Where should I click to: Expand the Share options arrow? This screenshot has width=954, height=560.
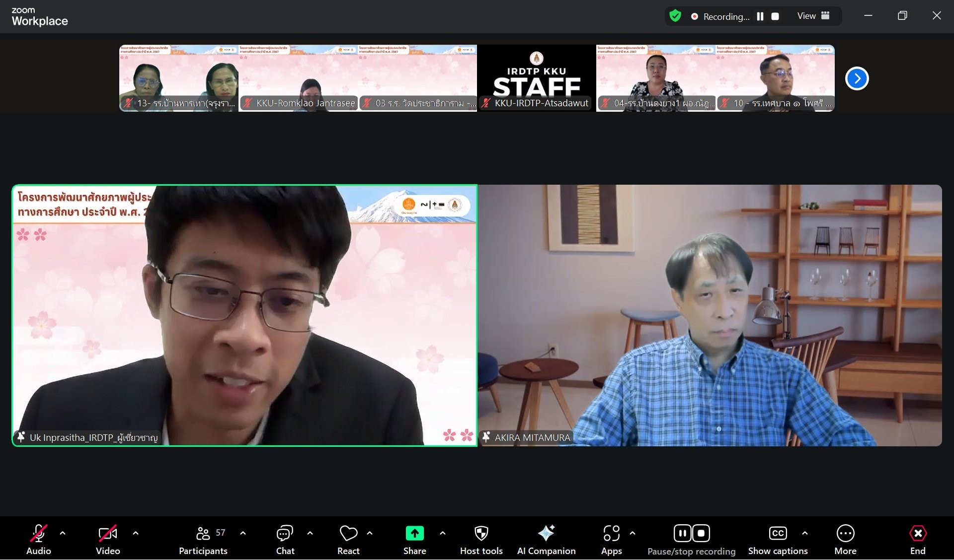(x=443, y=533)
